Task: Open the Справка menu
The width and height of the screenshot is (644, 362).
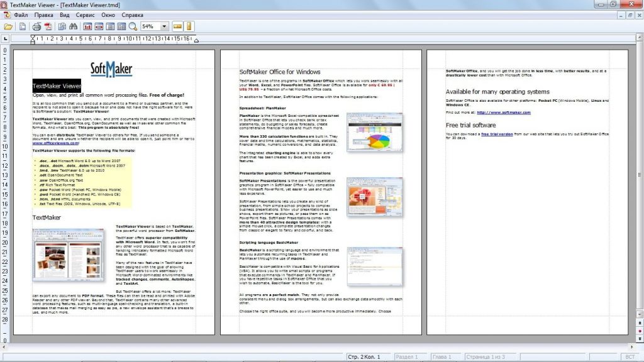Action: pyautogui.click(x=132, y=15)
